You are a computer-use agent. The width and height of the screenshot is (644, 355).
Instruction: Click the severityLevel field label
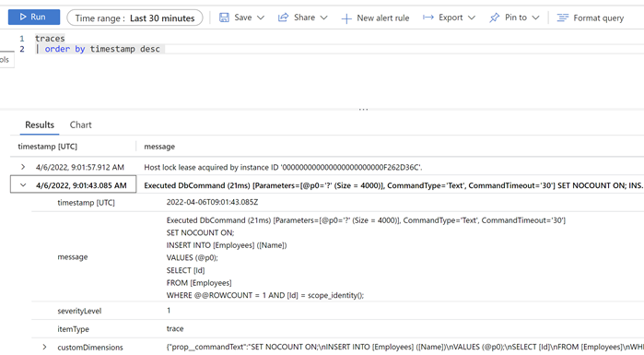(79, 311)
